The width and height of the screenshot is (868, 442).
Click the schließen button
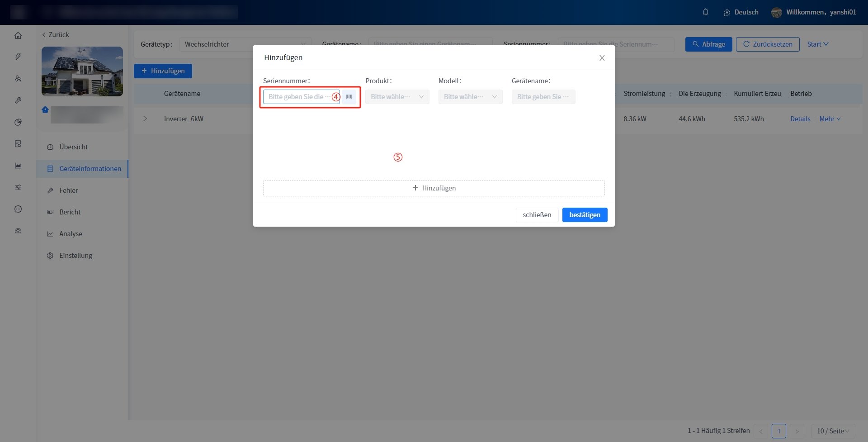click(537, 215)
